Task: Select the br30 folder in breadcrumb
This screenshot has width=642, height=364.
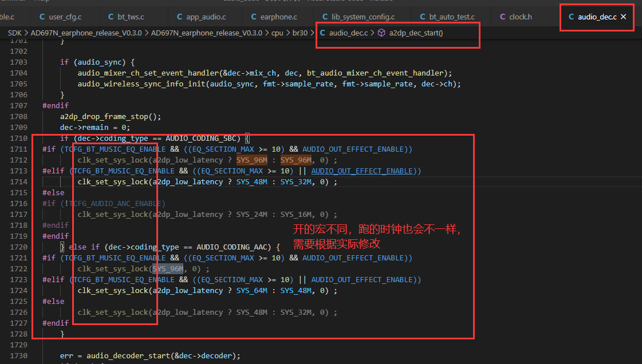Action: (x=300, y=33)
